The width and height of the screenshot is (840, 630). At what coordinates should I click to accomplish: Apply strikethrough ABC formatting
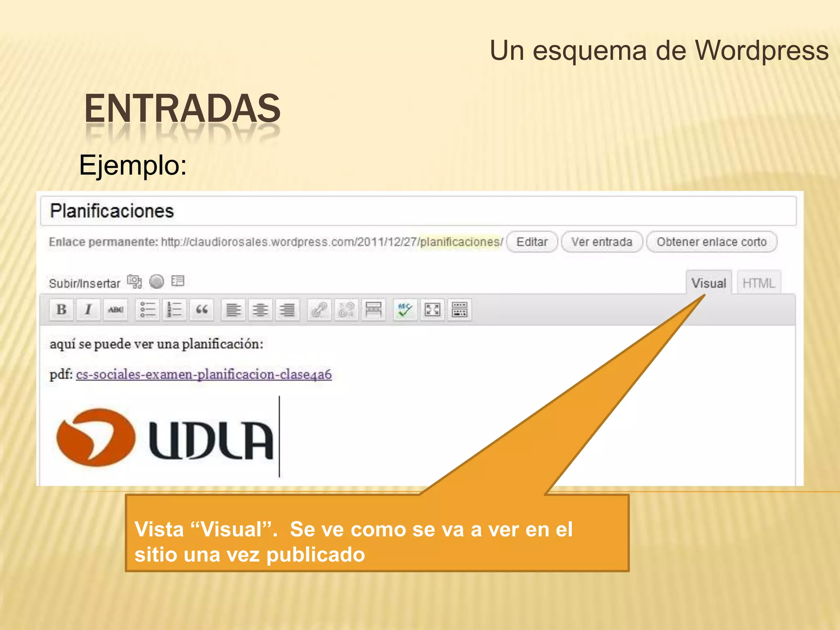(116, 309)
